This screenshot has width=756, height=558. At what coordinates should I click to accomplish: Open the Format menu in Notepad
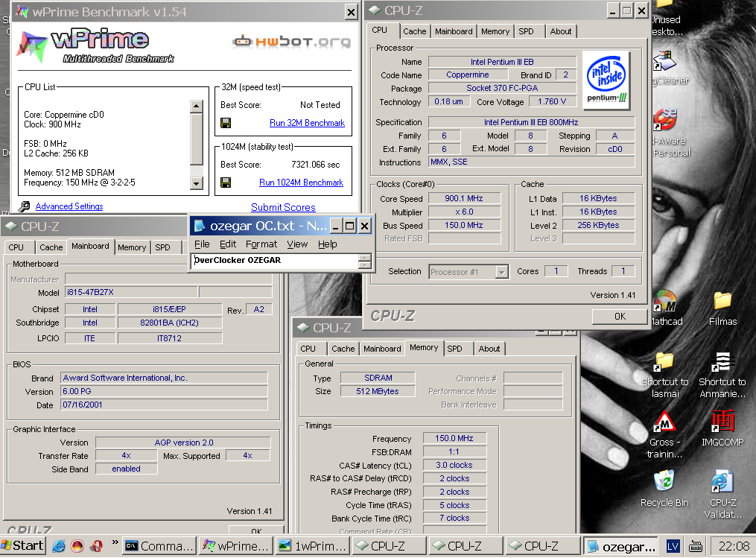tap(261, 244)
